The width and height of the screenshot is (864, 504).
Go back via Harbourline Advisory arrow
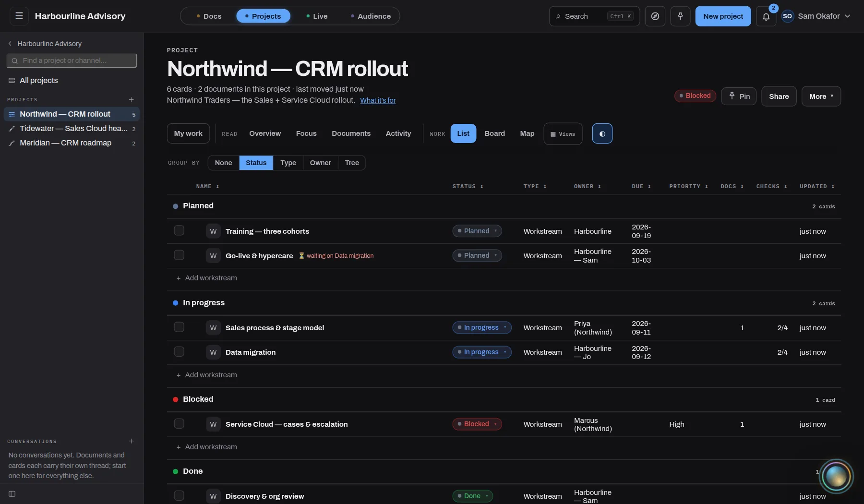[10, 44]
